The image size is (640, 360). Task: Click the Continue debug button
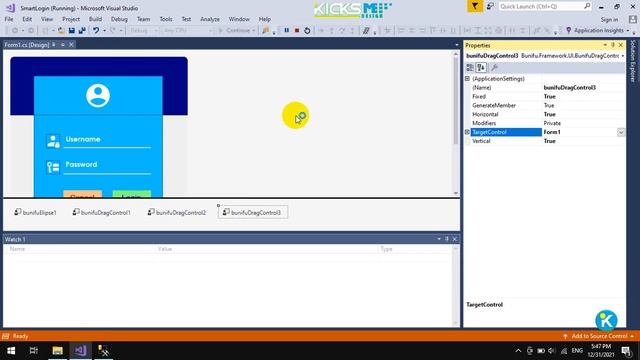237,31
